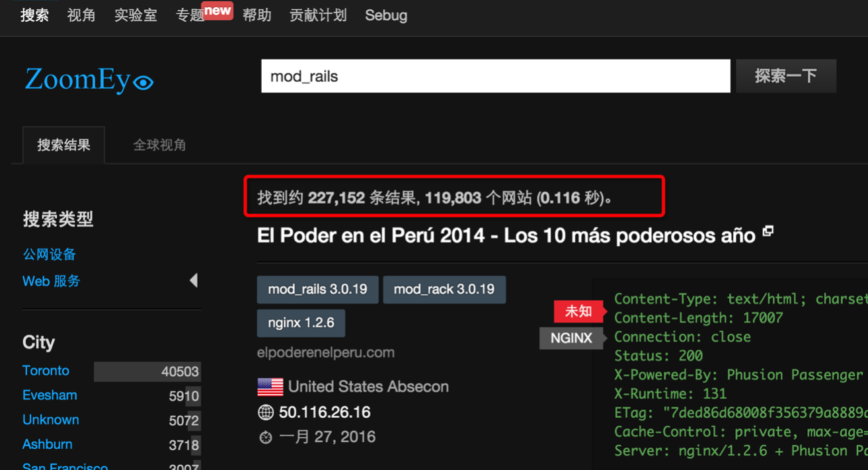Switch to the 搜索结果 tab
This screenshot has width=868, height=470.
63,145
